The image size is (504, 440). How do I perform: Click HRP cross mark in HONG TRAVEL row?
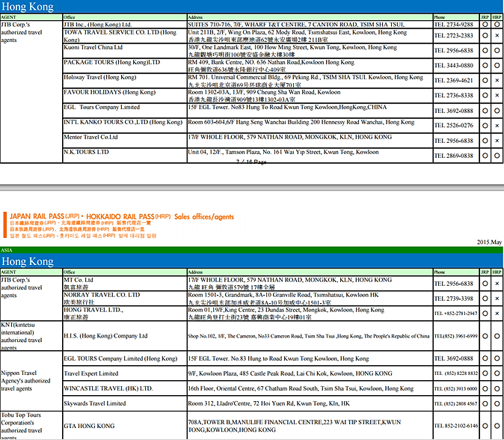pyautogui.click(x=497, y=314)
